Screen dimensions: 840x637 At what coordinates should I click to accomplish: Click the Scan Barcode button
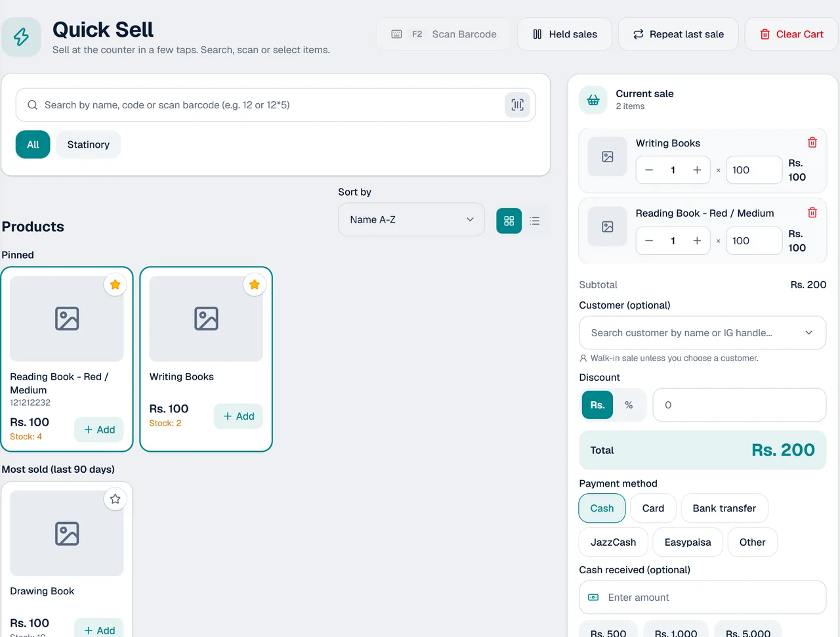[x=444, y=34]
